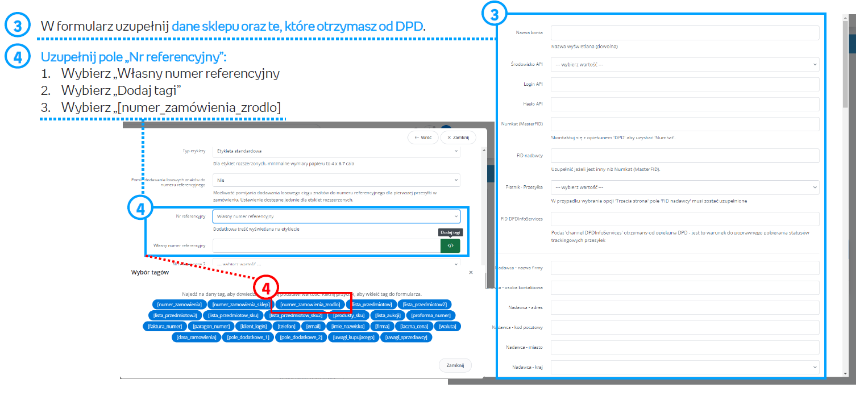
Task: Open the Środowisko API dropdown
Action: point(684,65)
